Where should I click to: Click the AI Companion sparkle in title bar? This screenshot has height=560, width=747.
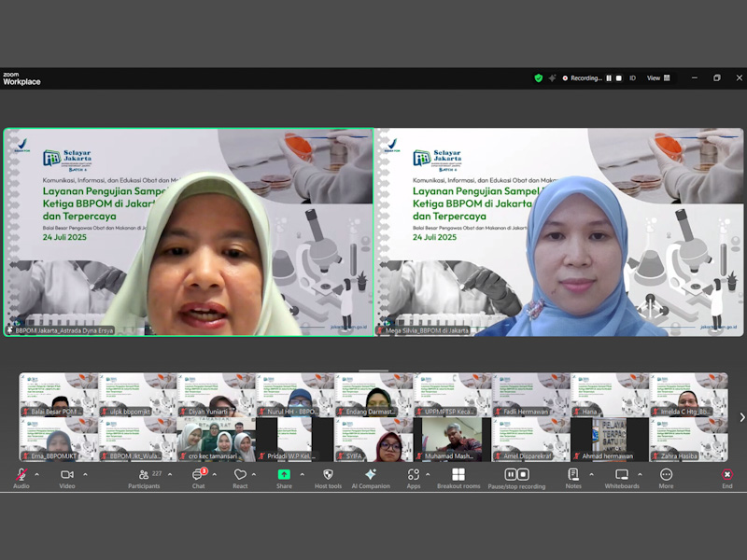pyautogui.click(x=552, y=78)
